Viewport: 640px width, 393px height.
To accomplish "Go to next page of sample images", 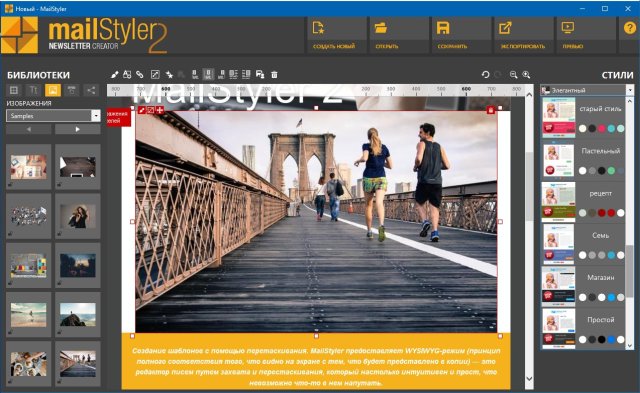I will pos(78,129).
